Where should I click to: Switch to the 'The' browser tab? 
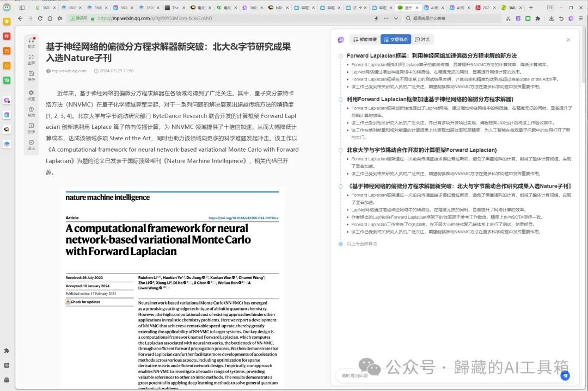tap(175, 8)
